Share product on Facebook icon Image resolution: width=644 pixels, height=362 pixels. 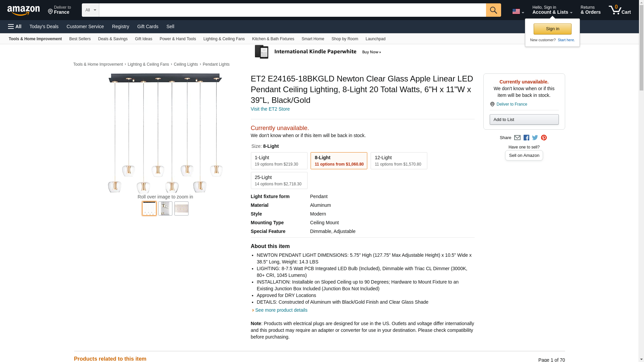526,138
